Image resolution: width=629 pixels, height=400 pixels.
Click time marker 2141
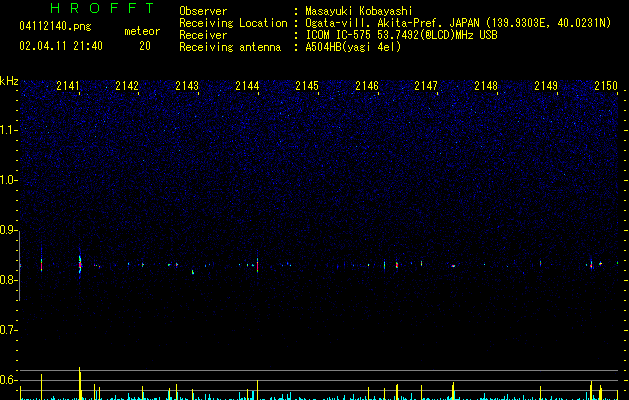68,86
